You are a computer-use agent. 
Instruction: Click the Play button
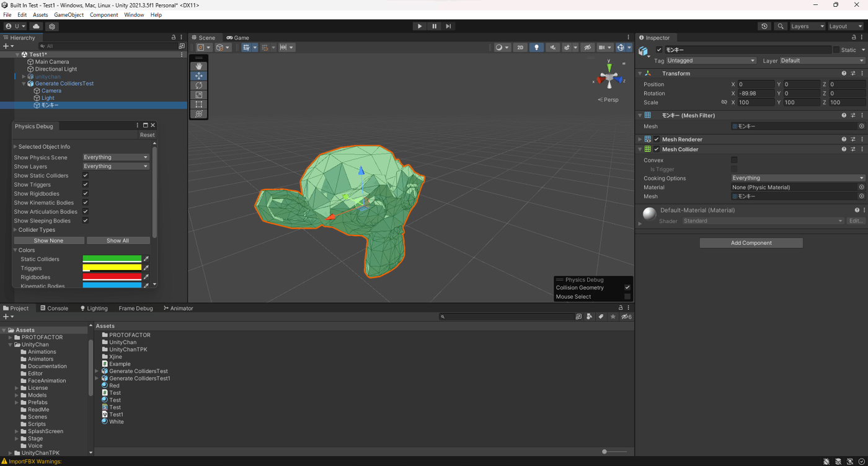click(x=420, y=26)
